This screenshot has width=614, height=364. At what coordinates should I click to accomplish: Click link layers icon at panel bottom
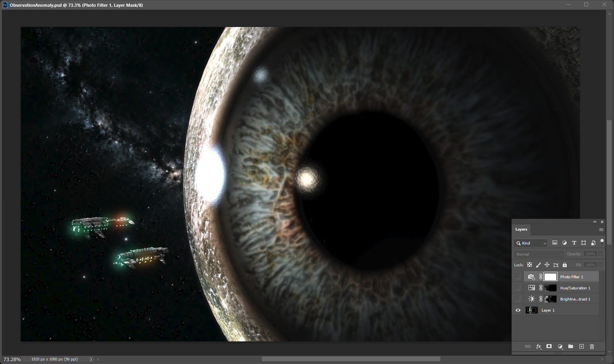pos(527,347)
